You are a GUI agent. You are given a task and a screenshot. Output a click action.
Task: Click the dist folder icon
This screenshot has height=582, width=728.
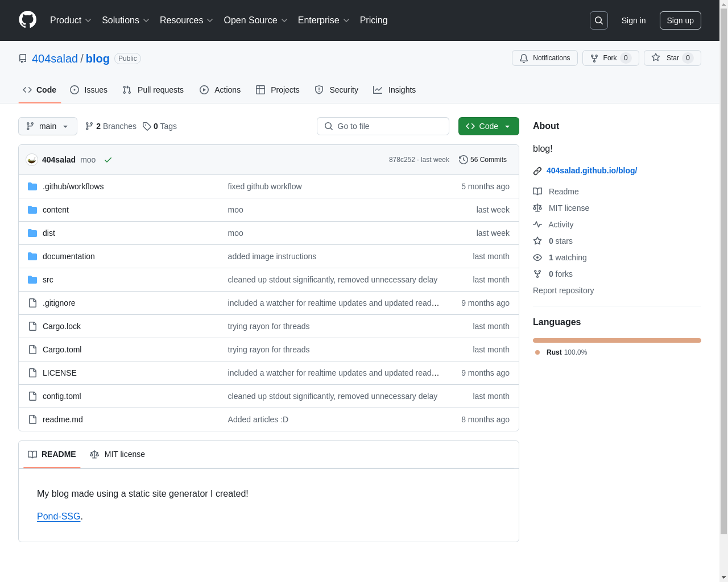pyautogui.click(x=32, y=233)
